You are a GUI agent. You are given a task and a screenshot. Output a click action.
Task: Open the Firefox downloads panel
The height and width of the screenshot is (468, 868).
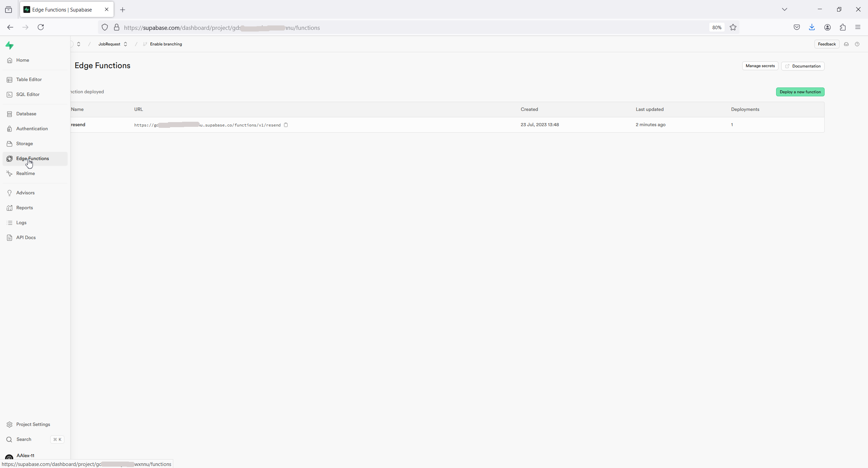[x=812, y=27]
